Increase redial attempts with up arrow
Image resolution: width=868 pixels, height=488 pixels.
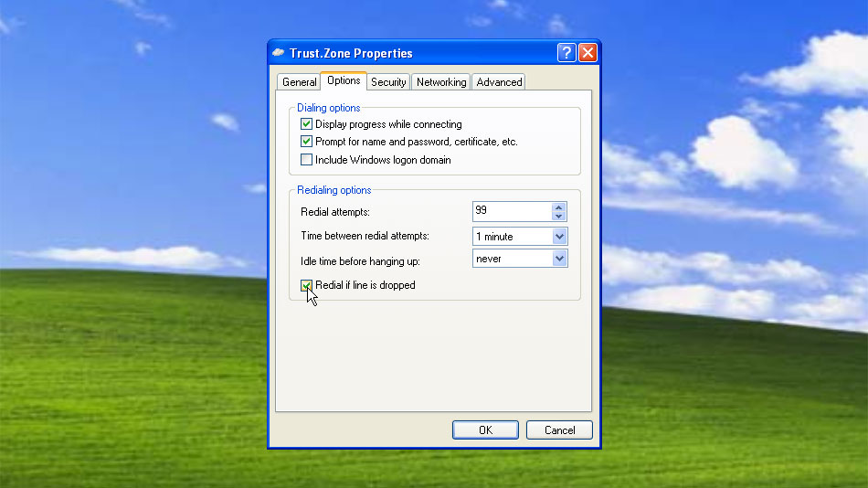(559, 207)
